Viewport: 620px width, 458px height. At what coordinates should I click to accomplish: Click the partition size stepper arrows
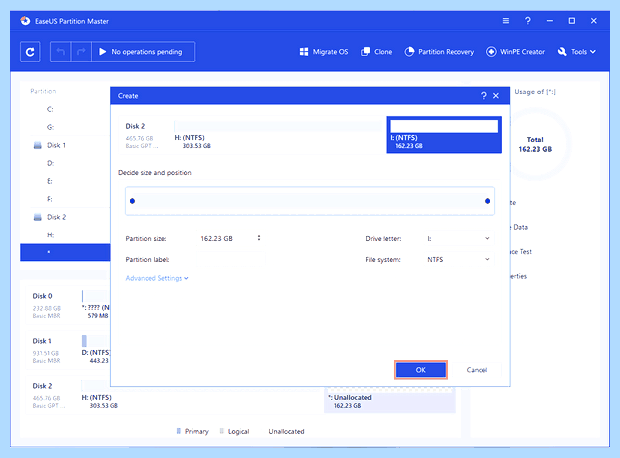(259, 238)
